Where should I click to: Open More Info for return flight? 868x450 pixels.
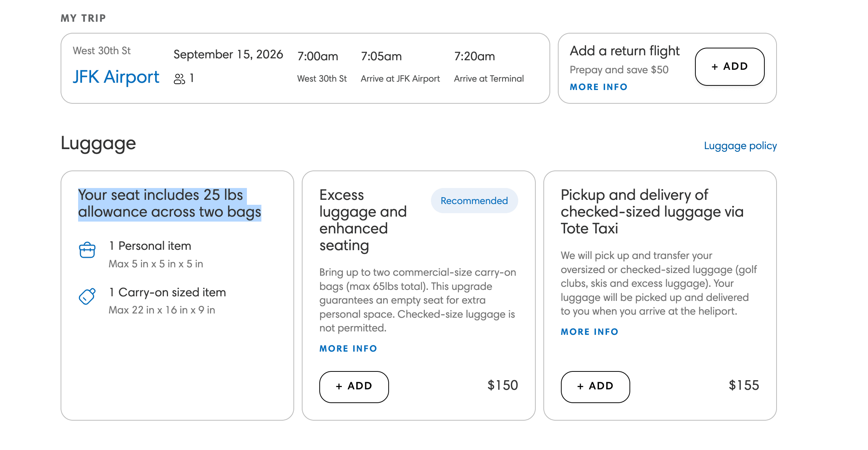click(x=599, y=87)
